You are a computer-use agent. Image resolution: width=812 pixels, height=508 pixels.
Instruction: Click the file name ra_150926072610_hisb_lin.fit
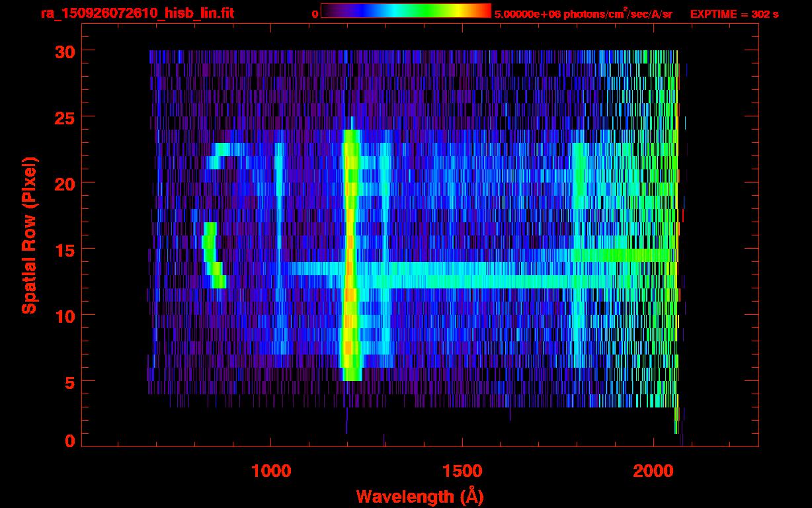coord(137,13)
